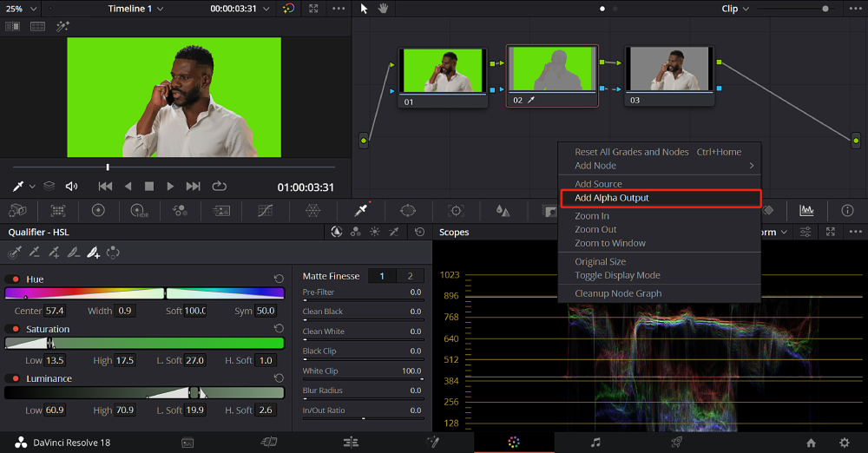Toggle viewer audio mute speaker
This screenshot has height=453, width=868.
71,186
